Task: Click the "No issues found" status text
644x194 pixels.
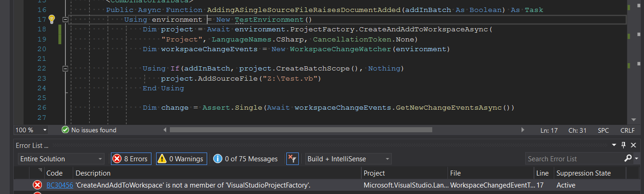Action: point(94,130)
